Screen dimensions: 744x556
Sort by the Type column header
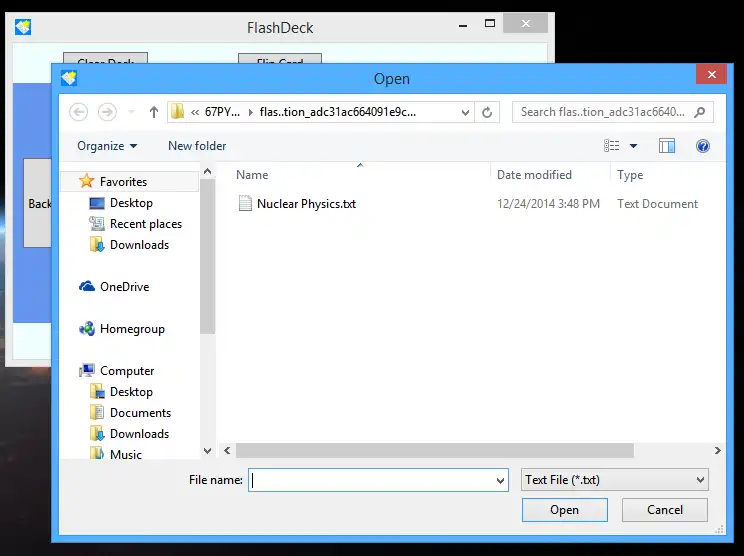click(x=630, y=175)
